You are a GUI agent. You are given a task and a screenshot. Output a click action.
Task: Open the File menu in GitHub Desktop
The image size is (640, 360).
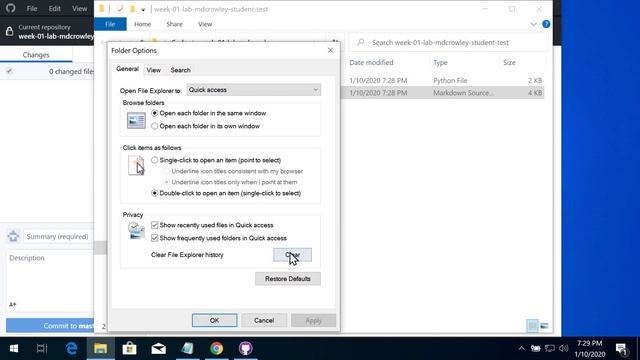[32, 9]
